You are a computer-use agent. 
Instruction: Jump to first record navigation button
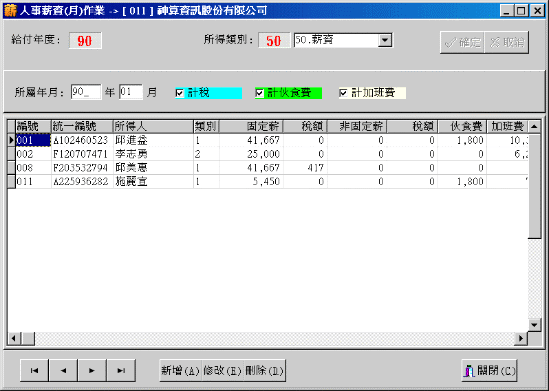[x=34, y=370]
